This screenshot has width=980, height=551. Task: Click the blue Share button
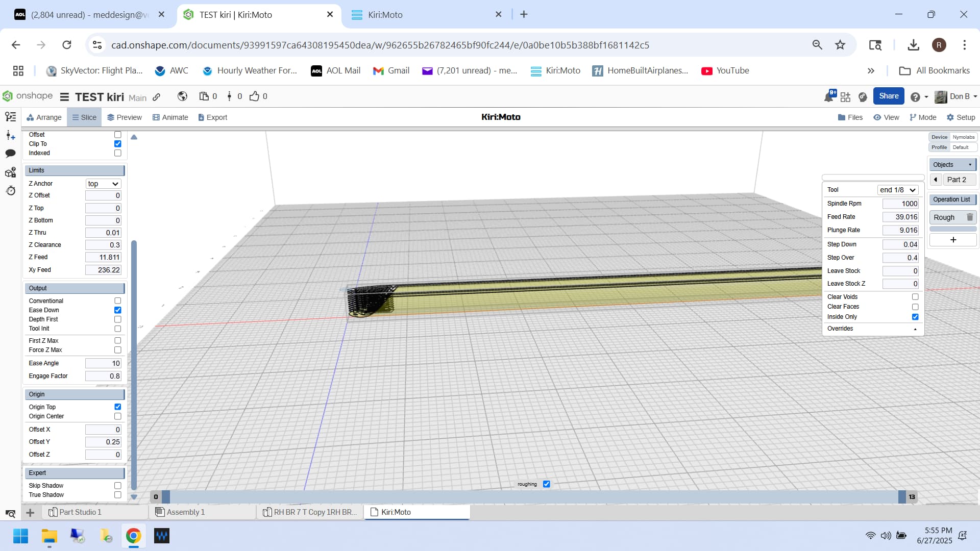[888, 96]
